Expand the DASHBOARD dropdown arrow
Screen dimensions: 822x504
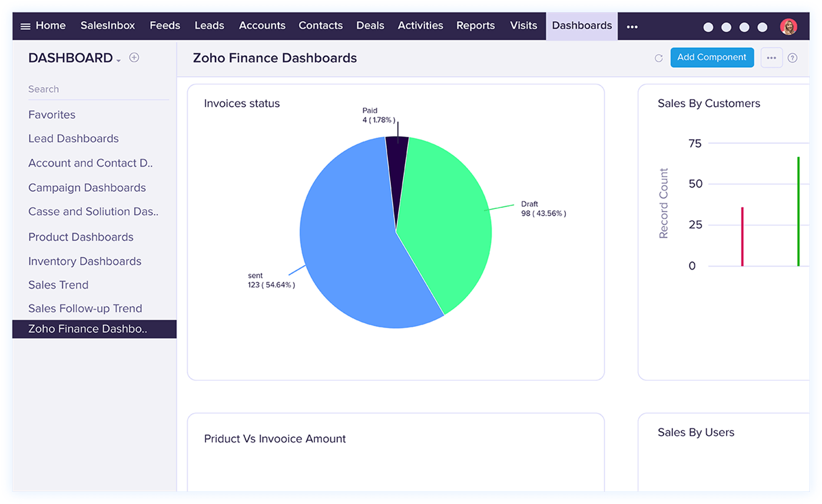118,61
